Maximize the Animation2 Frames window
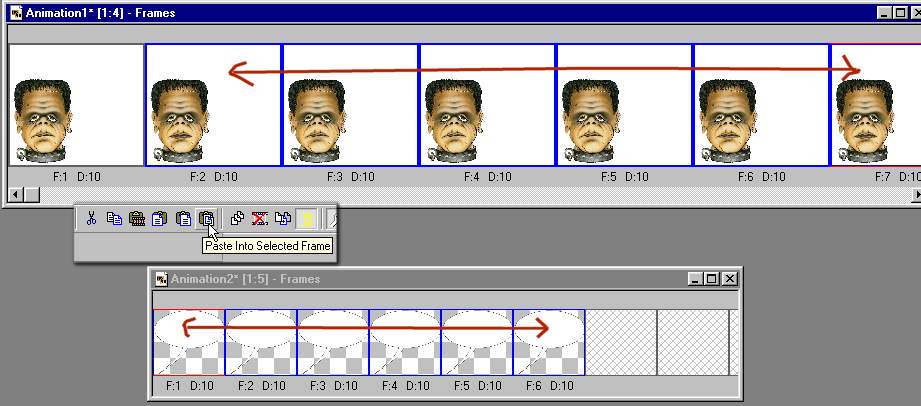This screenshot has height=406, width=921. pyautogui.click(x=712, y=279)
